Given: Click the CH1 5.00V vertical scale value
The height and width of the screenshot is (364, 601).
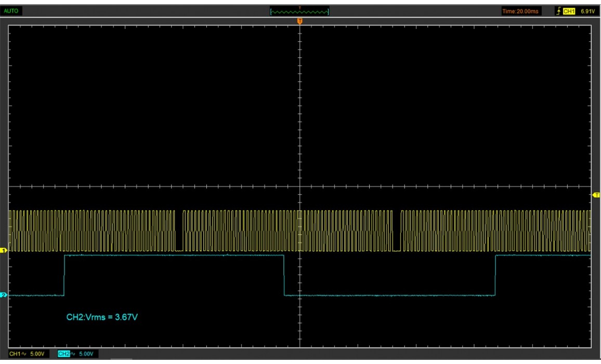Looking at the screenshot, I should (x=36, y=354).
